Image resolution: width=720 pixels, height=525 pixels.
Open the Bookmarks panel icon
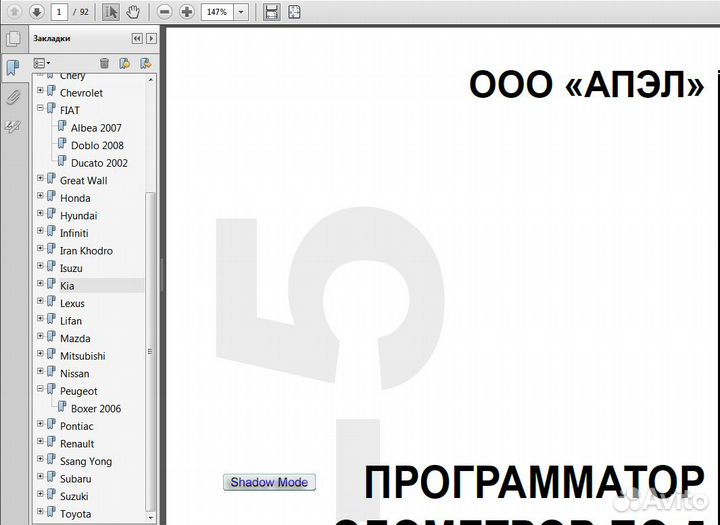coord(13,68)
